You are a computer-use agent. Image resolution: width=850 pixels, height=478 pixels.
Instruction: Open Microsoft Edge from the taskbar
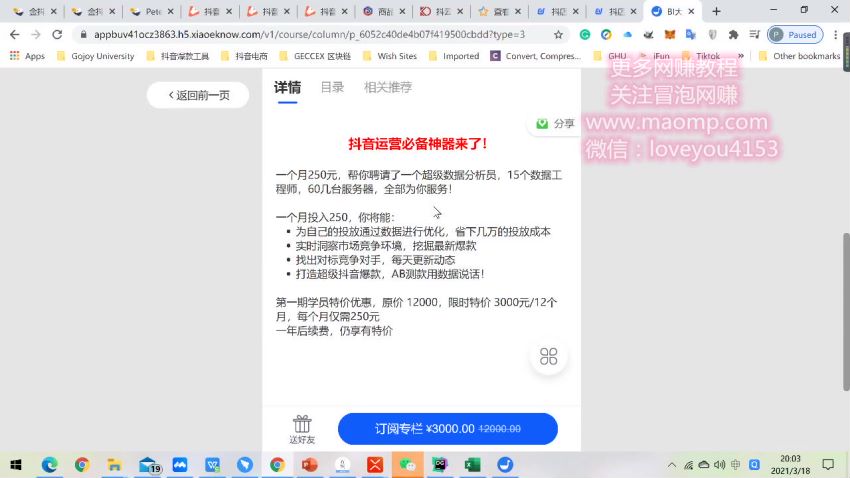pyautogui.click(x=49, y=465)
